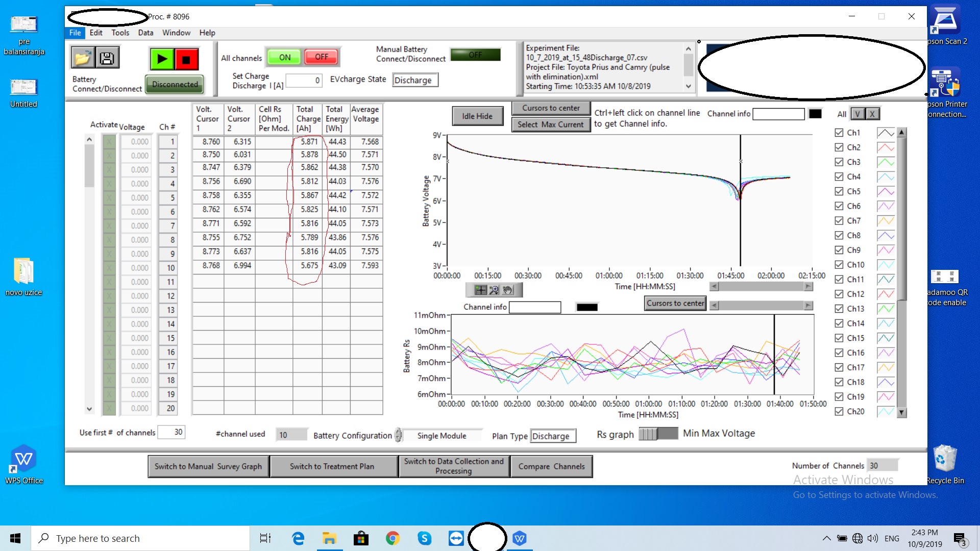Open the Tools menu

120,33
